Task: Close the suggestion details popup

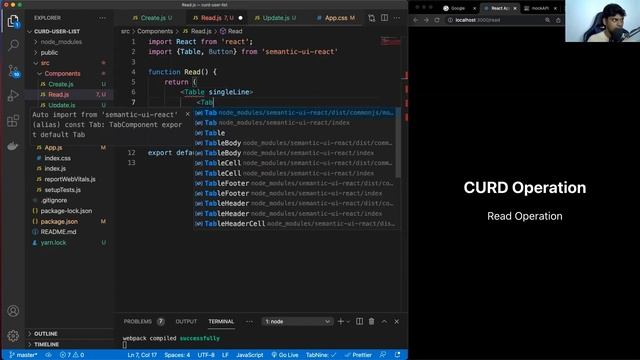Action: (x=187, y=114)
